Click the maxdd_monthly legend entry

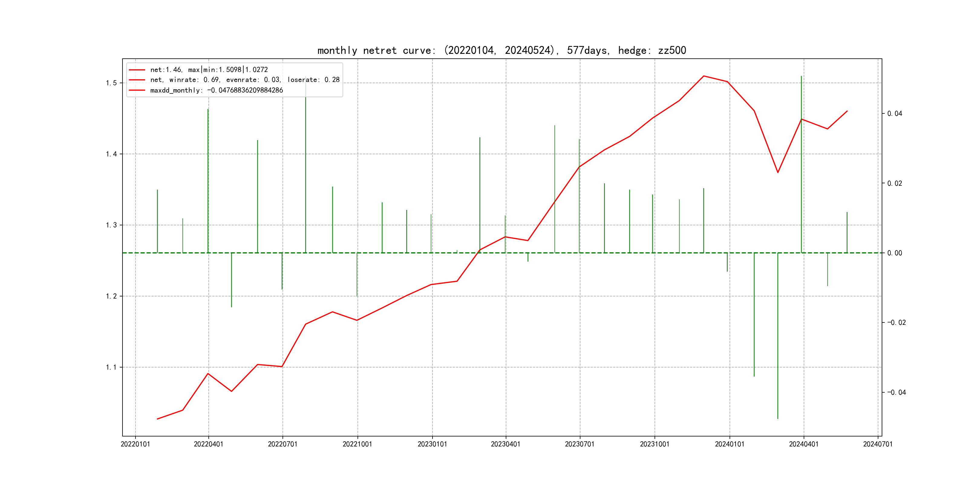217,90
